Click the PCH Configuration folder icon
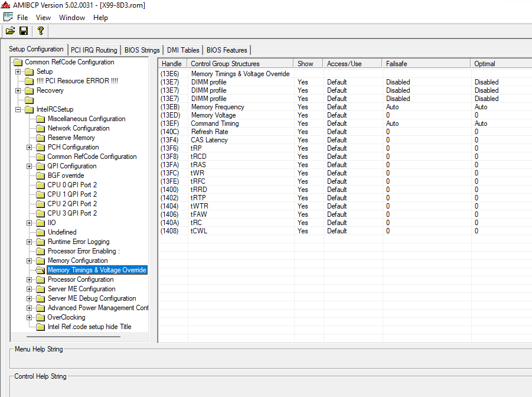This screenshot has width=532, height=397. [41, 147]
